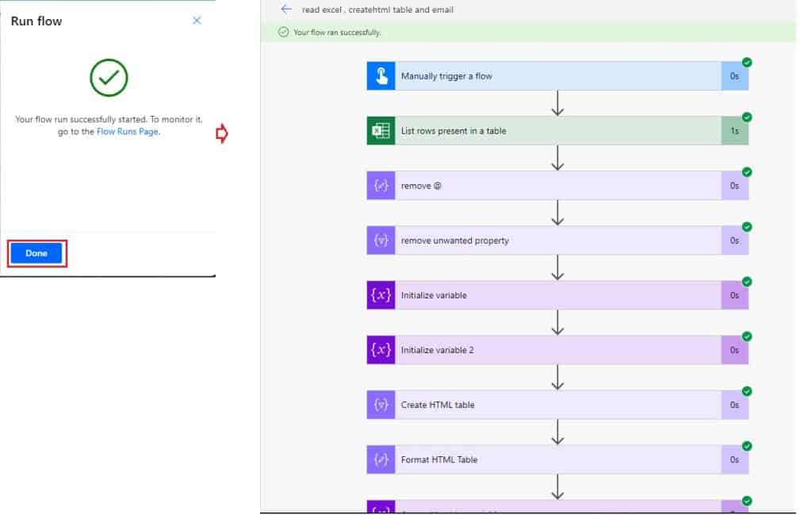Click the icon on Format HTML Table step
Image resolution: width=812 pixels, height=515 pixels.
pyautogui.click(x=381, y=459)
